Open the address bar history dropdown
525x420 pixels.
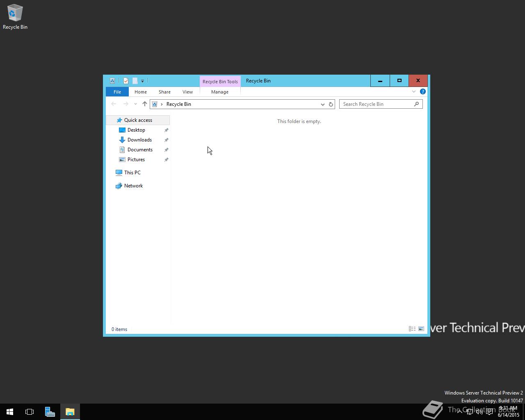(322, 104)
